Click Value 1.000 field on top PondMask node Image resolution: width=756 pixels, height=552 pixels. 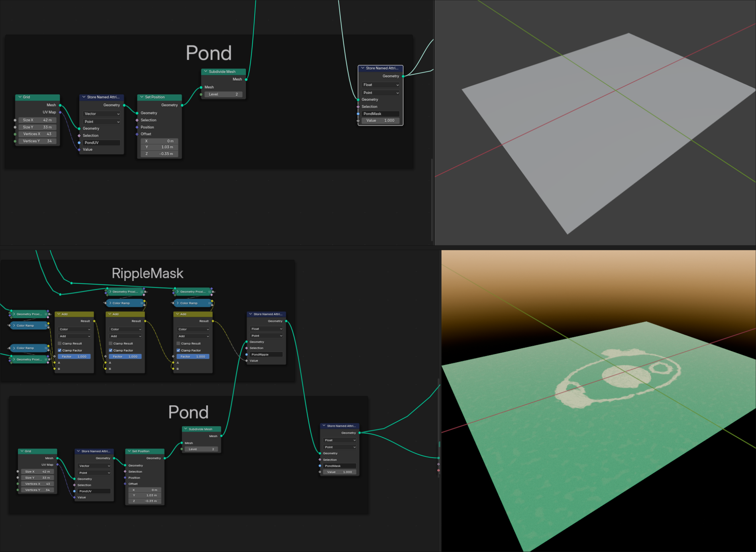click(381, 120)
